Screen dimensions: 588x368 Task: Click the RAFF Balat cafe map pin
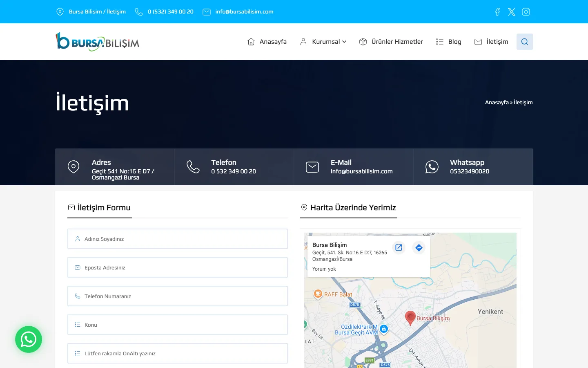point(318,294)
